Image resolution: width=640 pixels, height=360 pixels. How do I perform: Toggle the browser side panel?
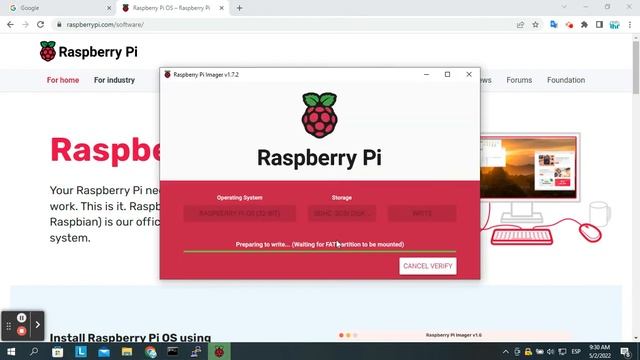[599, 24]
